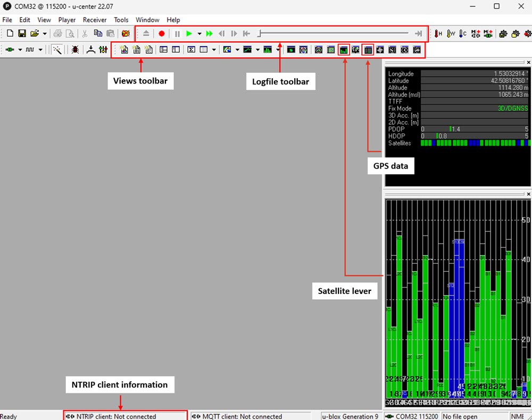This screenshot has height=420, width=532.
Task: Click the Warmstart thermometer icon
Action: 450,33
